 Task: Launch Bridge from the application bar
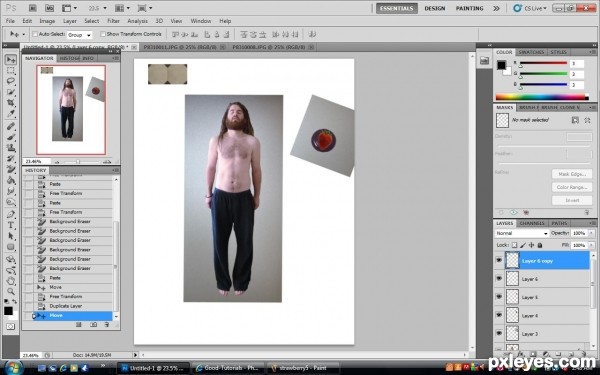(33, 8)
